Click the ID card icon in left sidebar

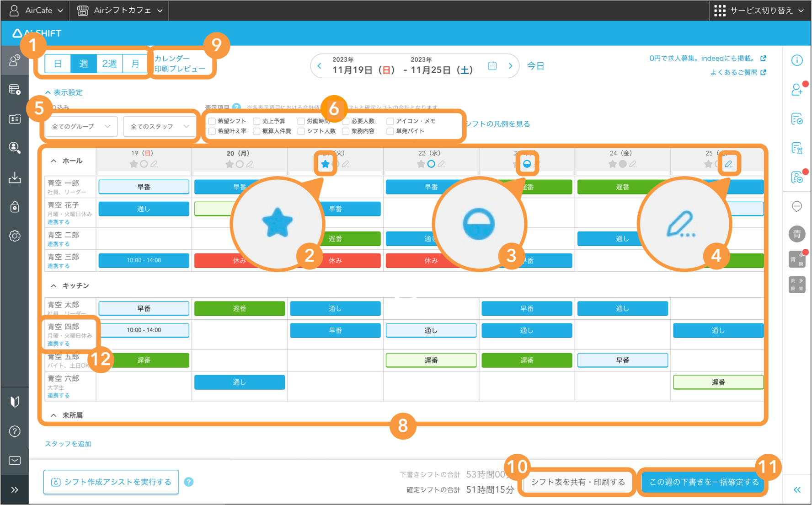15,119
